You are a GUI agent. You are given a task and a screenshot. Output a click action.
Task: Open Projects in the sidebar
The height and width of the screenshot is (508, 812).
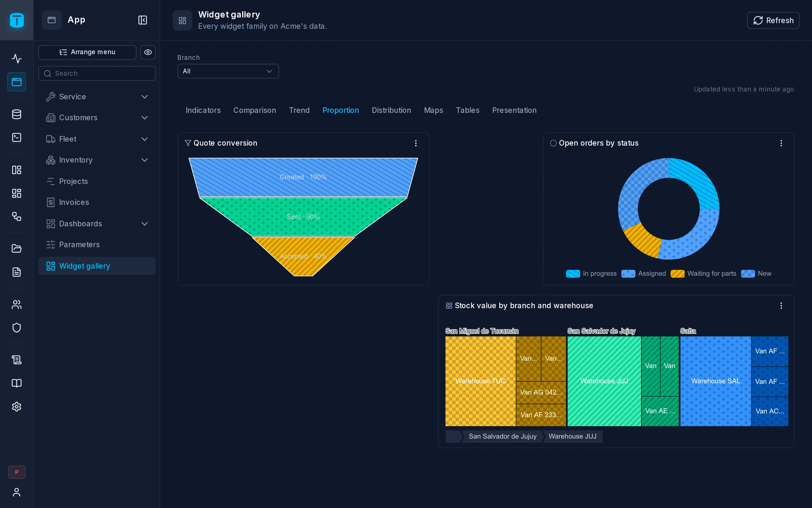pos(97,181)
